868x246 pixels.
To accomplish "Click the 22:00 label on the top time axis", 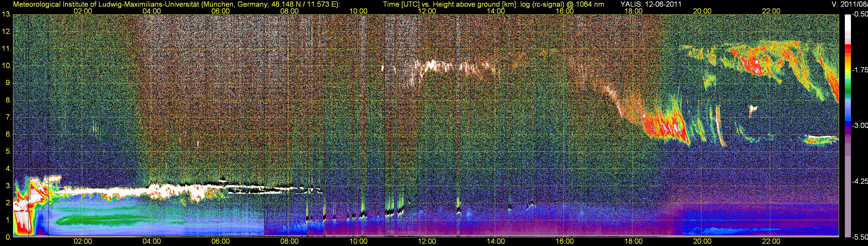I will pos(771,11).
